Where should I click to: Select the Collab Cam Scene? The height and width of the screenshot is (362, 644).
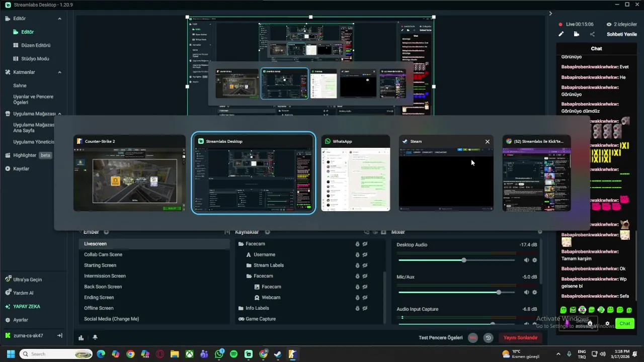[154, 255]
